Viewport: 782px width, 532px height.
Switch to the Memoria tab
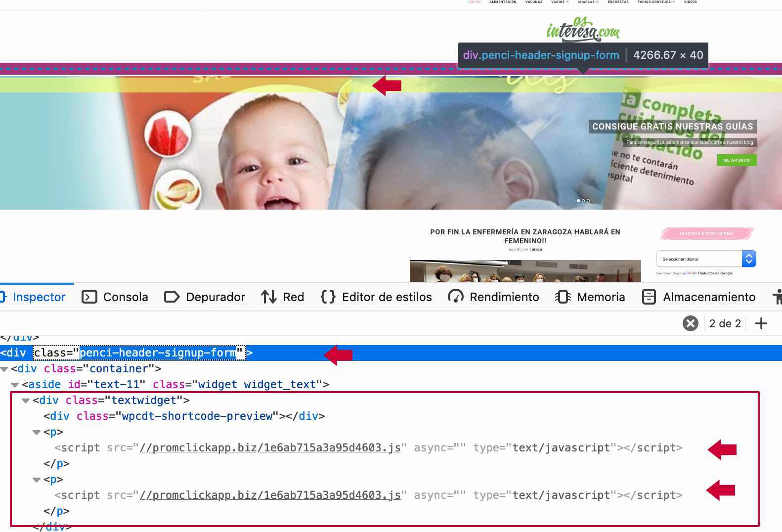point(590,297)
